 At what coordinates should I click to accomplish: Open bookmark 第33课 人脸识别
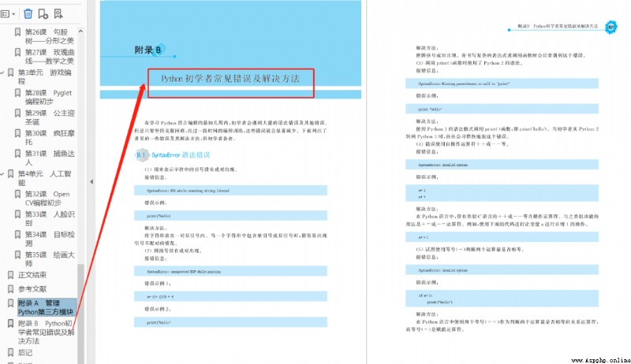[50, 218]
